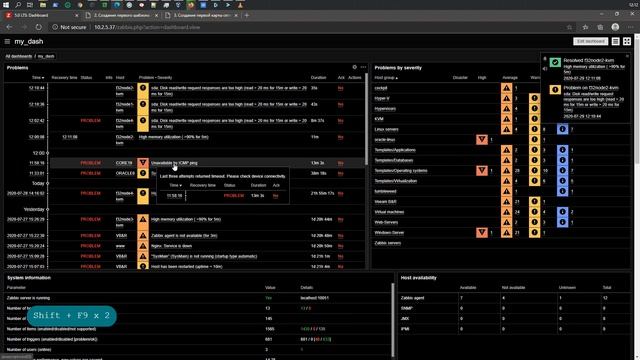This screenshot has width=640, height=360.
Task: Click Information icon in Linux servers row
Action: point(562,129)
